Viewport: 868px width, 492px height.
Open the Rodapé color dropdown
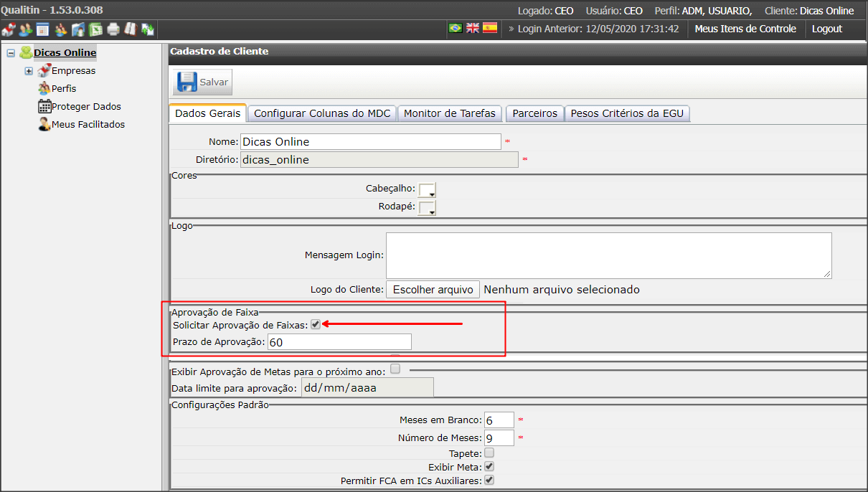click(428, 208)
